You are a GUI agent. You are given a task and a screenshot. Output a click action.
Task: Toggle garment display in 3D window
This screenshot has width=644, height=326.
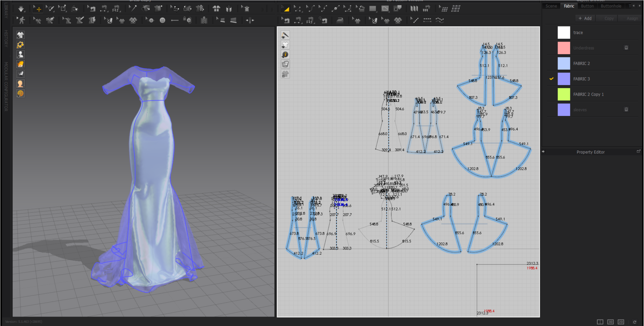(x=20, y=35)
